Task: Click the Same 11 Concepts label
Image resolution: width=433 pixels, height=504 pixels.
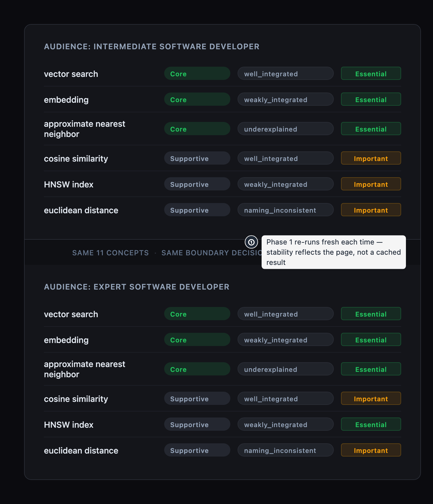Action: click(110, 253)
